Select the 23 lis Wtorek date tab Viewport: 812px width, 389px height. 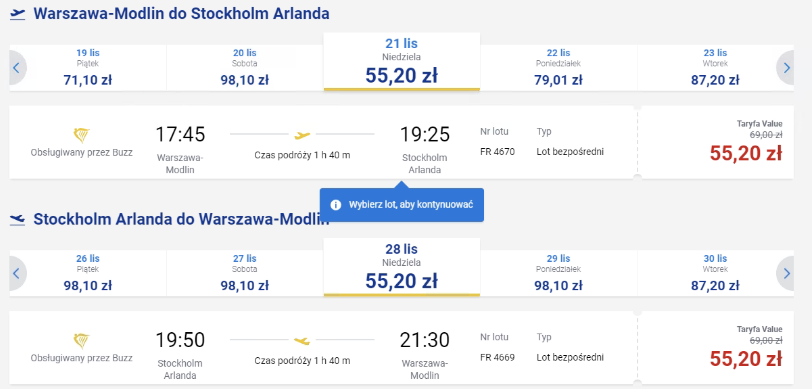(x=715, y=68)
